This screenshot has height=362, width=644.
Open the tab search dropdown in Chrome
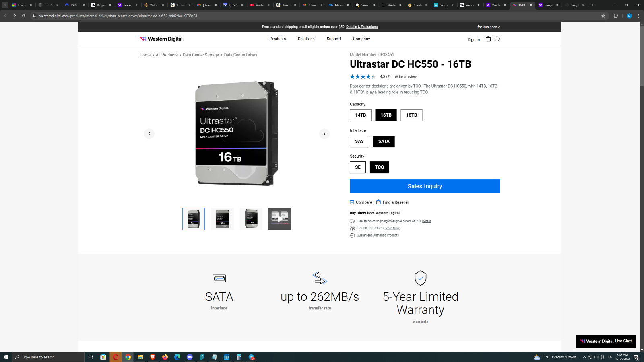[5, 5]
